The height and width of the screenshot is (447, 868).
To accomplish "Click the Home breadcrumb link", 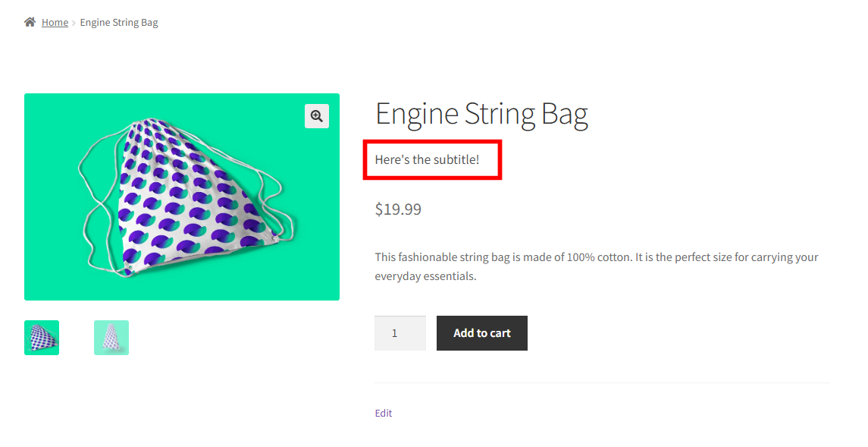I will tap(55, 22).
